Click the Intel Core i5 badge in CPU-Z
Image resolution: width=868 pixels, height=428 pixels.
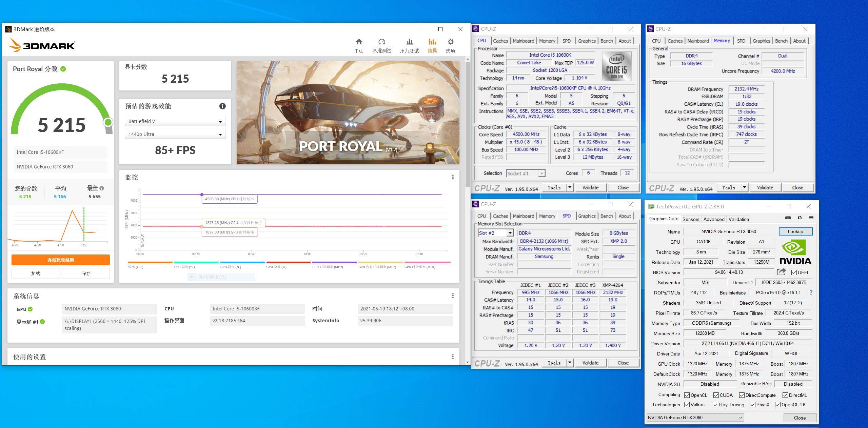(x=616, y=66)
